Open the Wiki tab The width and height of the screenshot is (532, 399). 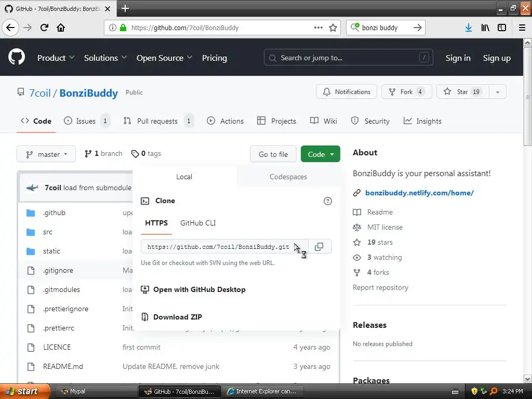(324, 121)
